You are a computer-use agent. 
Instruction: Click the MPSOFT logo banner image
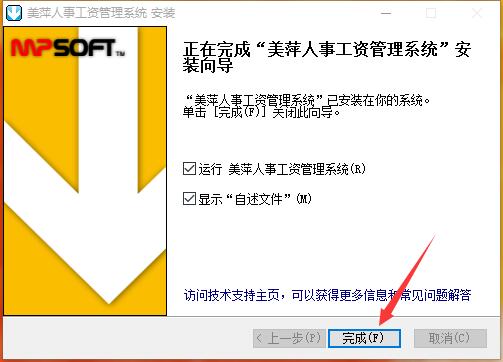85,171
